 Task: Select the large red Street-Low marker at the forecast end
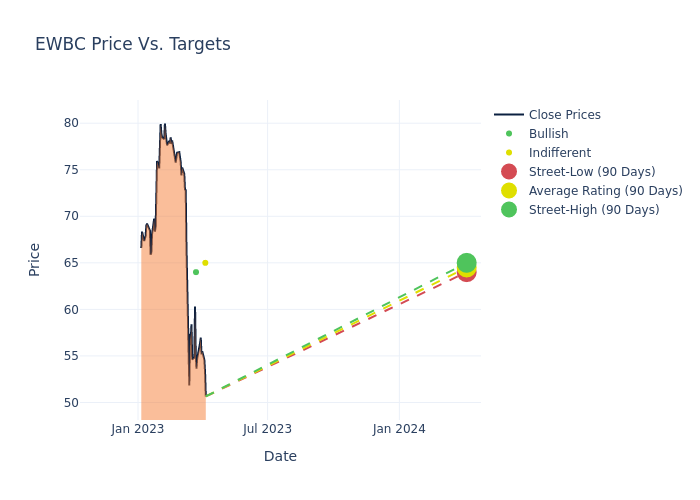(467, 273)
